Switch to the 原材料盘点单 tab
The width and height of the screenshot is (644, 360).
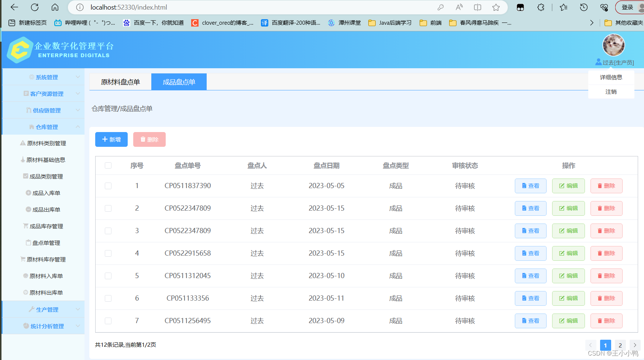(x=120, y=82)
